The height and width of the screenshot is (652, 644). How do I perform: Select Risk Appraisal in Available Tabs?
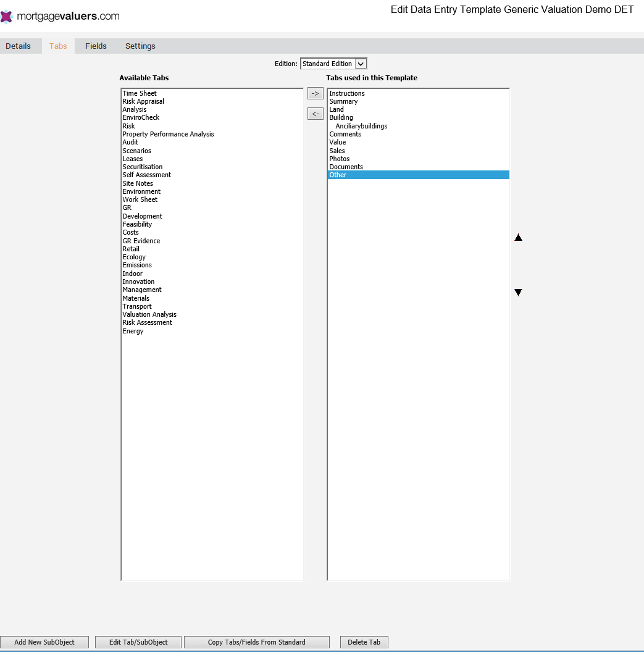tap(212, 101)
